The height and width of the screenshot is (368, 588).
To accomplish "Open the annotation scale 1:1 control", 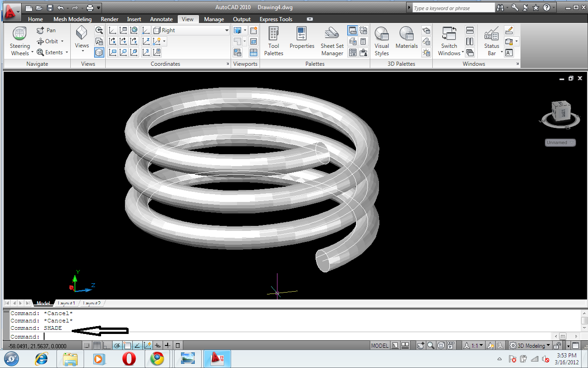I will click(475, 345).
